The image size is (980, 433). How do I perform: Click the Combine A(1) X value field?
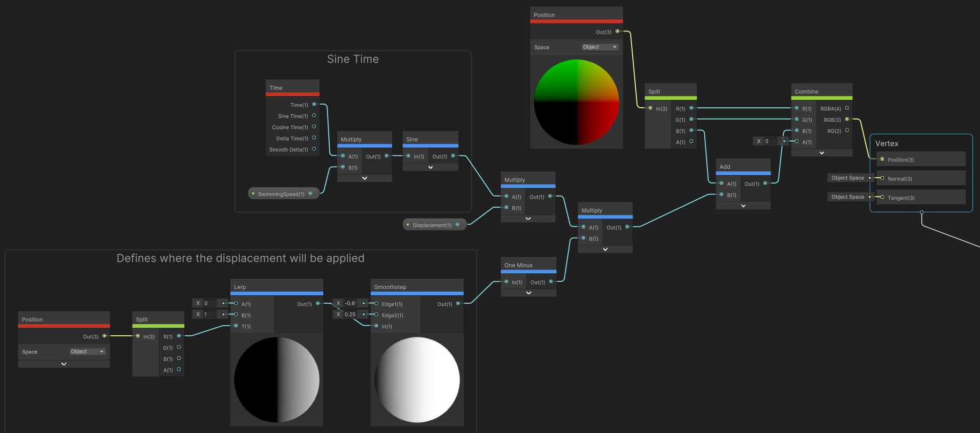coord(770,141)
